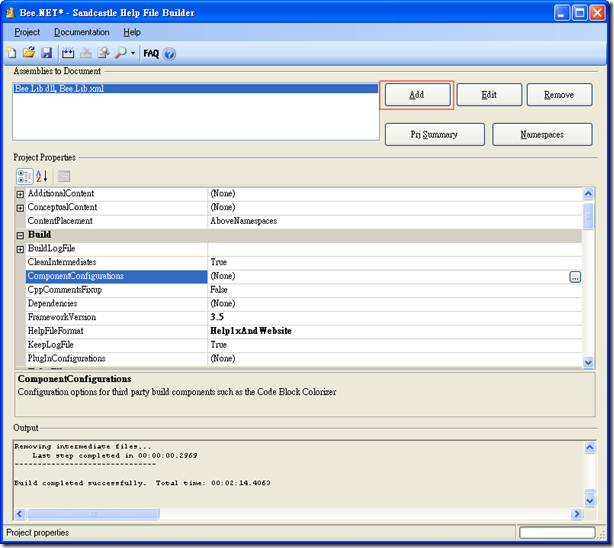The image size is (614, 548).
Task: Click property grid scrollbar down arrow
Action: point(588,362)
